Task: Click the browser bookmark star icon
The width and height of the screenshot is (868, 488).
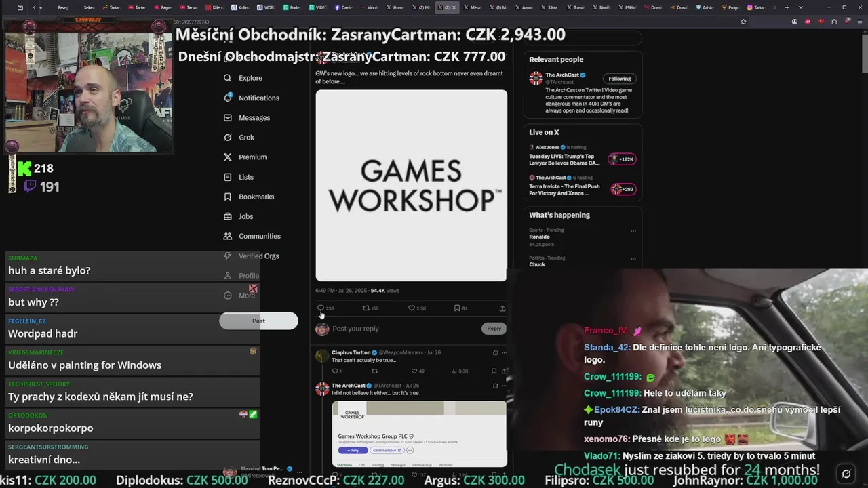Action: tap(743, 22)
